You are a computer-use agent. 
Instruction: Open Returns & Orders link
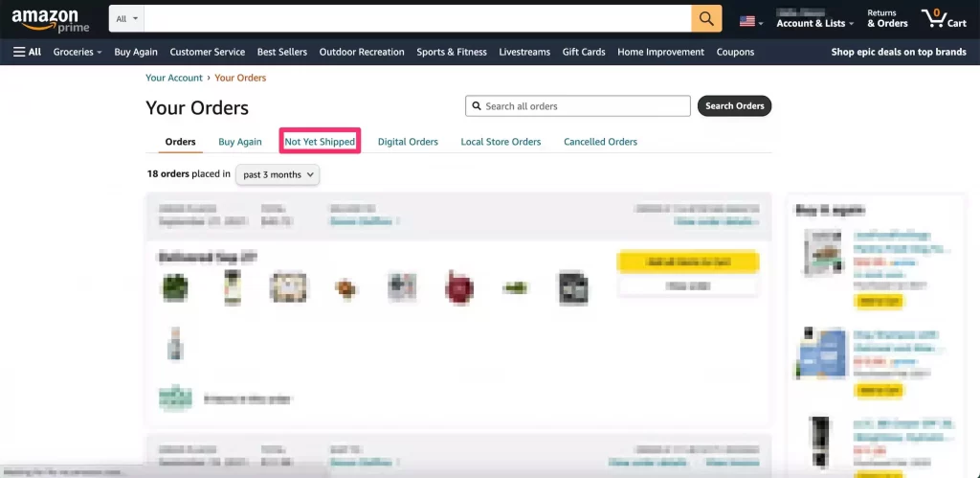coord(887,19)
